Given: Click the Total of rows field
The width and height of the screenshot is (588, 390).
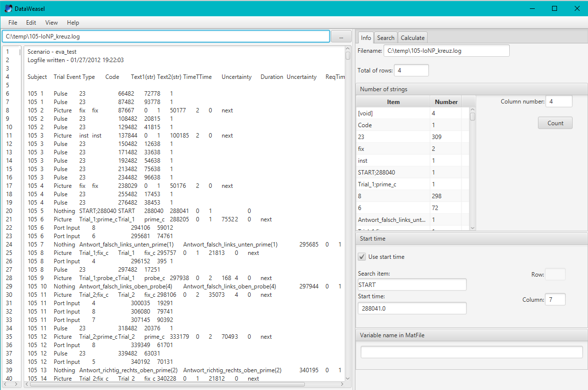Looking at the screenshot, I should (411, 70).
